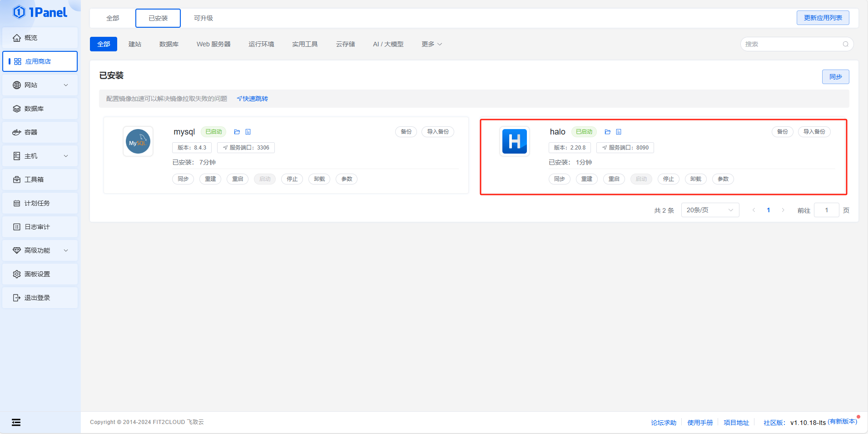Click 备份 for halo
Screen dimensions: 868x434
coord(783,132)
